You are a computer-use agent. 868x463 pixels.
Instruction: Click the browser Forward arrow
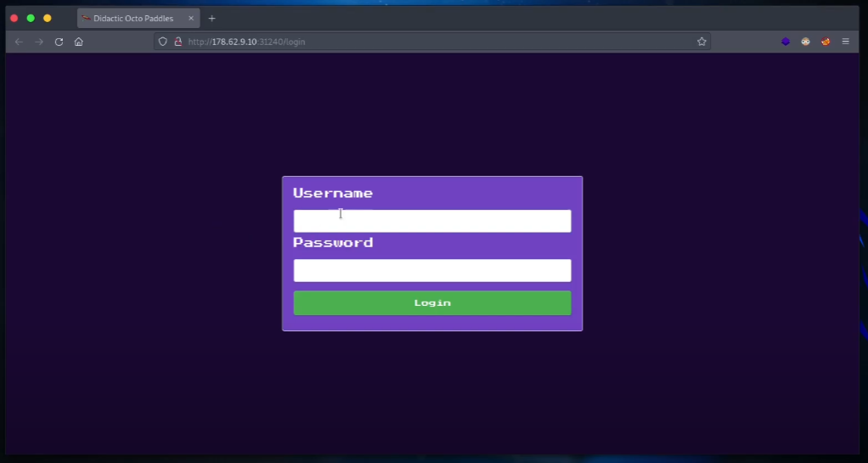39,42
